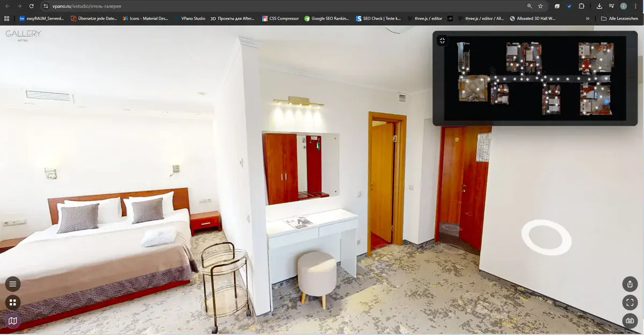Screen dimensions: 644x335
Task: Open the Alle Lesezeichen folder
Action: pyautogui.click(x=619, y=18)
